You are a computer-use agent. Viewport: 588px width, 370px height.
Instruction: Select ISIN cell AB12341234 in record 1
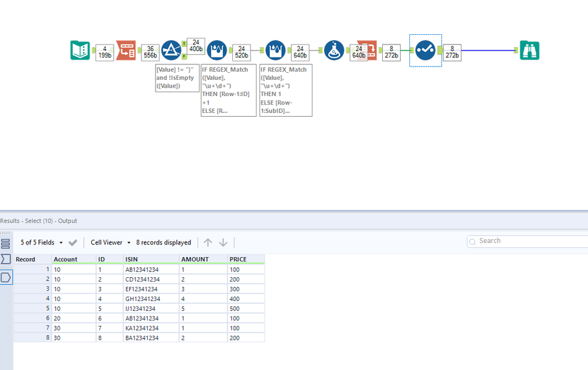151,269
